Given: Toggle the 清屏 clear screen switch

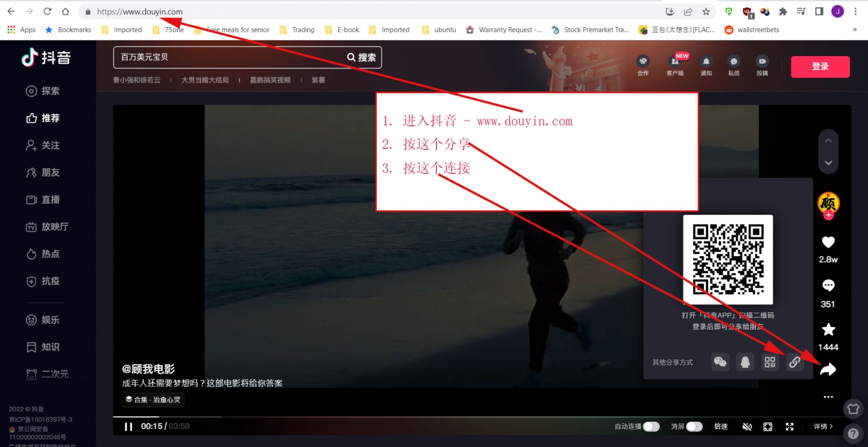Looking at the screenshot, I should 694,427.
